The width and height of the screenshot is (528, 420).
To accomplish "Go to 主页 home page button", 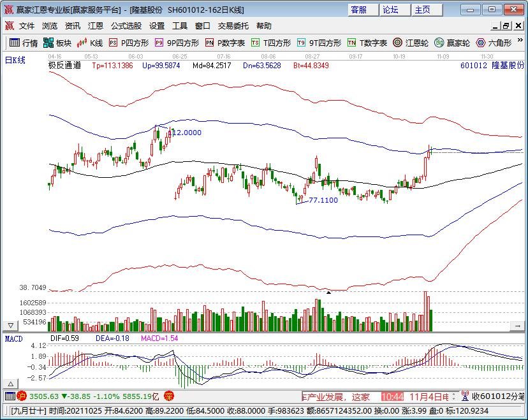I will click(422, 10).
